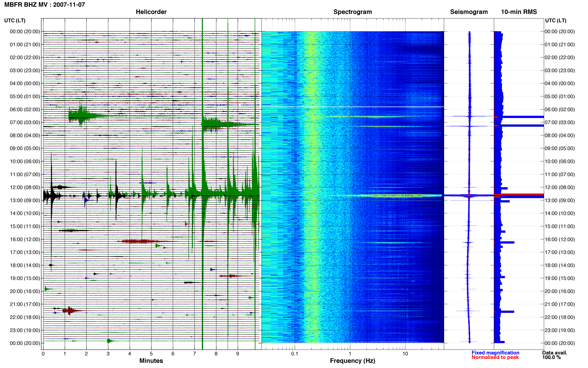Click the left '16:00 (12:00)' time label
Viewport: 588px width, 368px height.
pyautogui.click(x=25, y=239)
